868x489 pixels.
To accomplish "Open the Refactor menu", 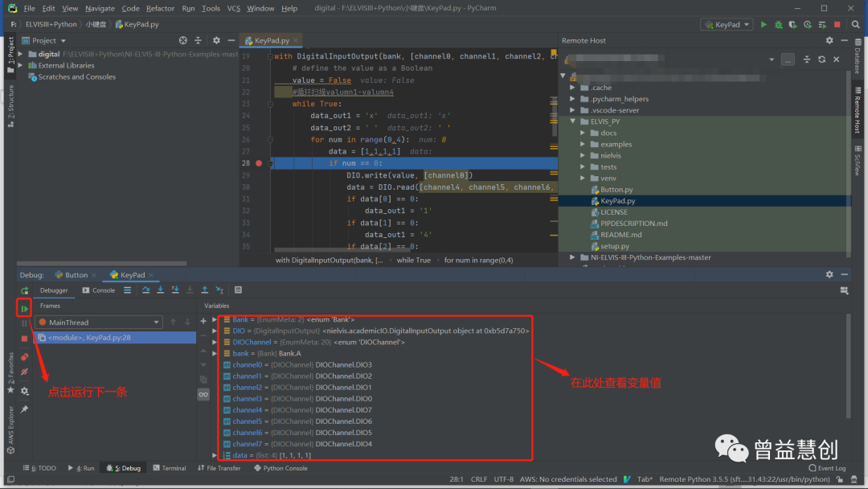I will click(x=160, y=8).
